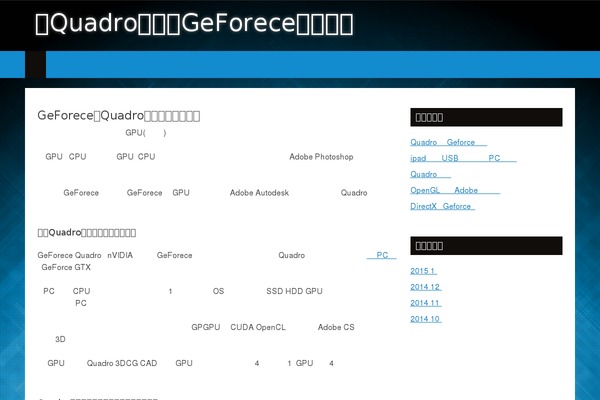
Task: Open the 2014.11 archive link
Action: click(426, 303)
